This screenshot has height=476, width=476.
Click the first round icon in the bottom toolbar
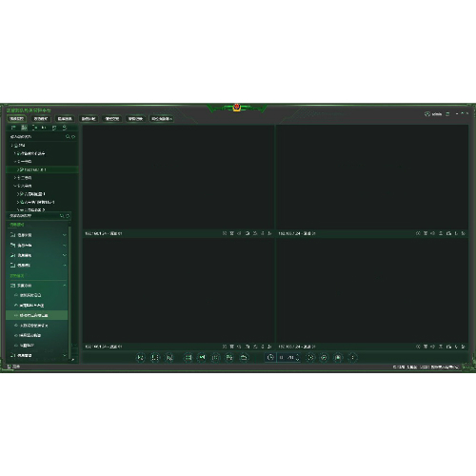point(140,358)
